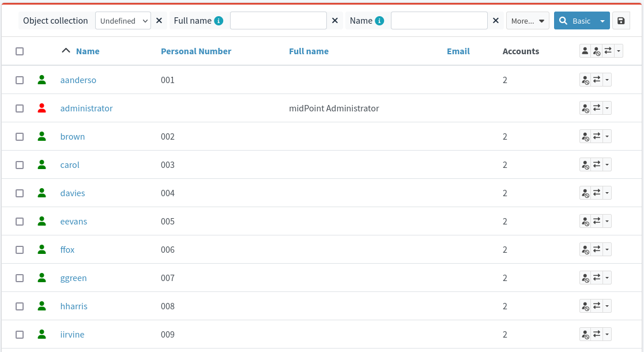Tick the select-all checkbox in the table header

20,51
